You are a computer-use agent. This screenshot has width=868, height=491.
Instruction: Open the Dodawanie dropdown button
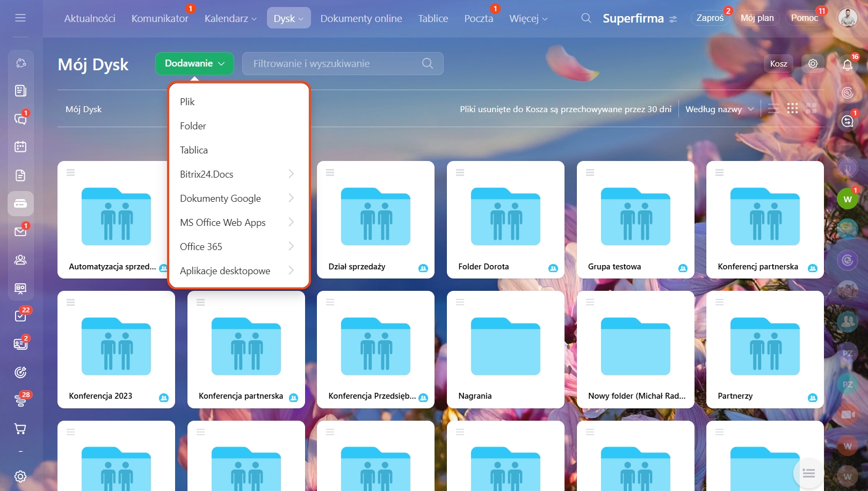[194, 63]
